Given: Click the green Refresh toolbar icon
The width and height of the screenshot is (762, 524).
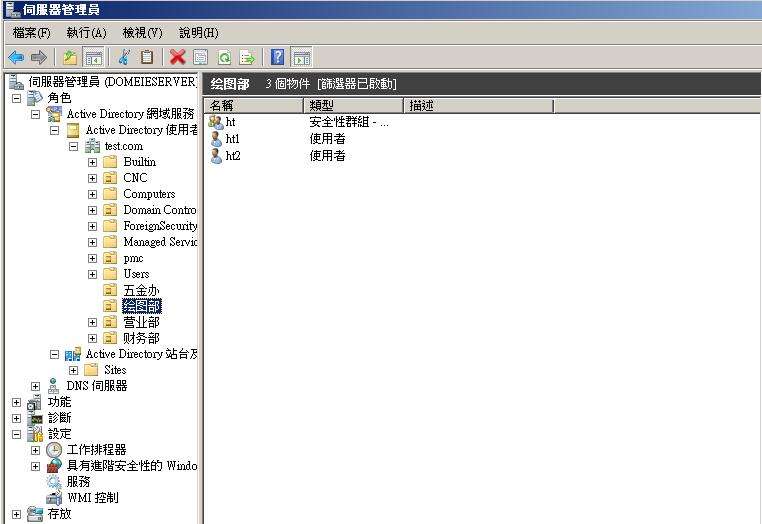Looking at the screenshot, I should pyautogui.click(x=224, y=57).
